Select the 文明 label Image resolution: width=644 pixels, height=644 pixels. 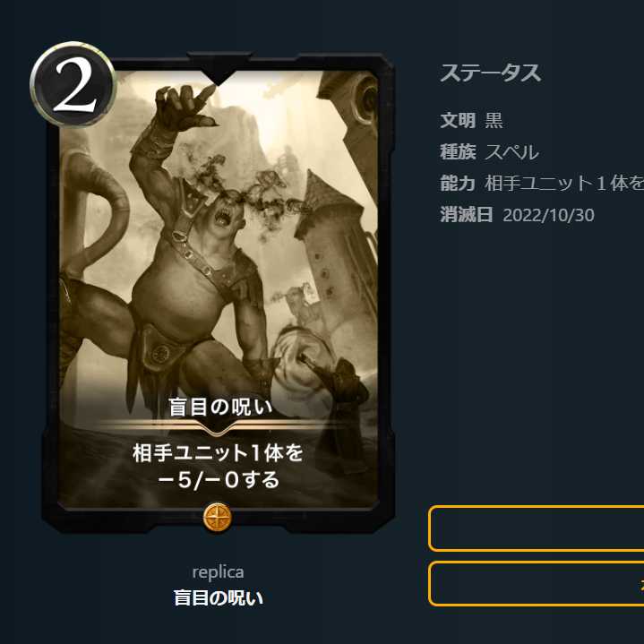458,120
